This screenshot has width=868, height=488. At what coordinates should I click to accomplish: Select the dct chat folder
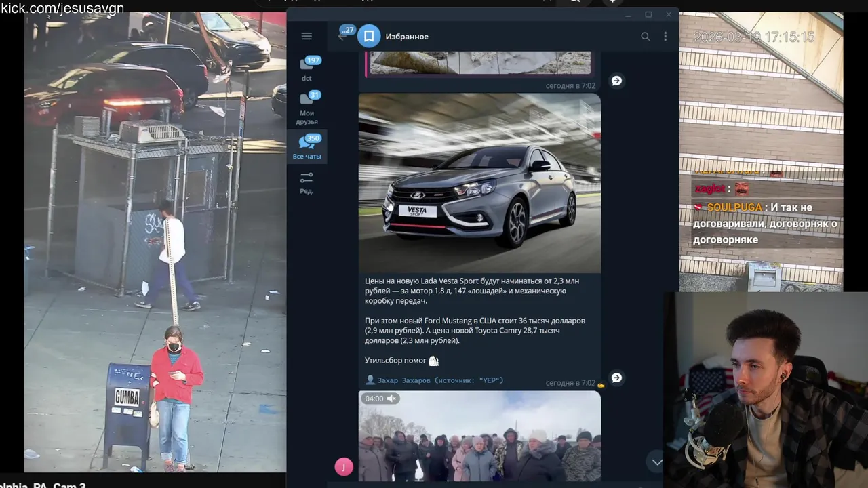[x=307, y=69]
